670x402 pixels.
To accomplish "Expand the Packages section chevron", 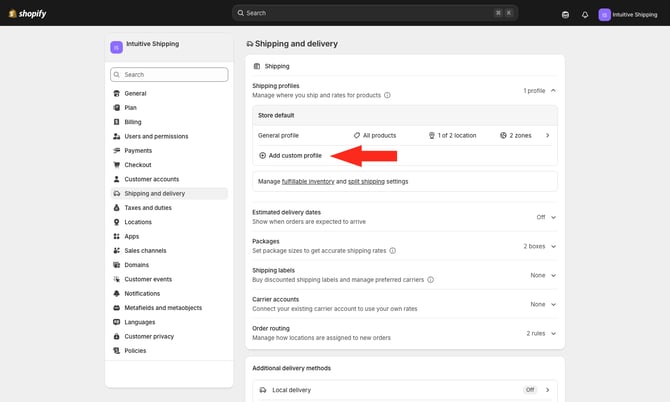I will (553, 246).
